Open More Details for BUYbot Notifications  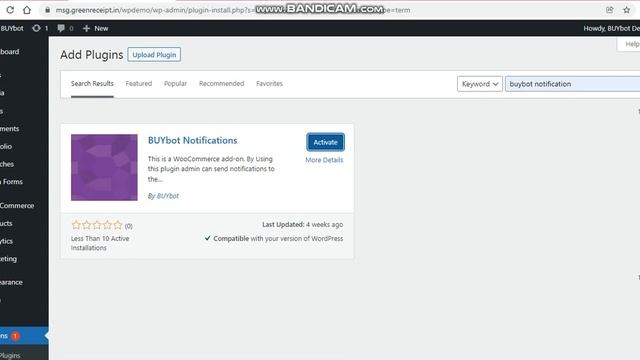324,160
